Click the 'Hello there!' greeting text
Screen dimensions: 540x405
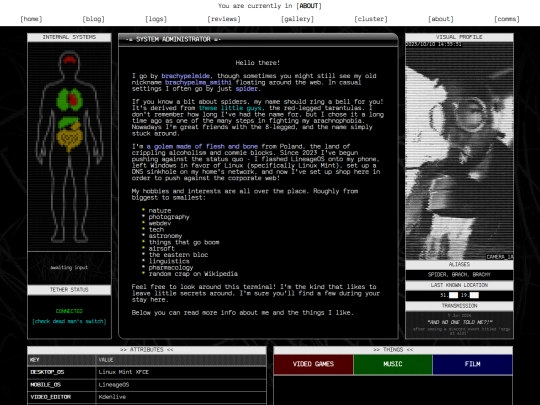258,63
